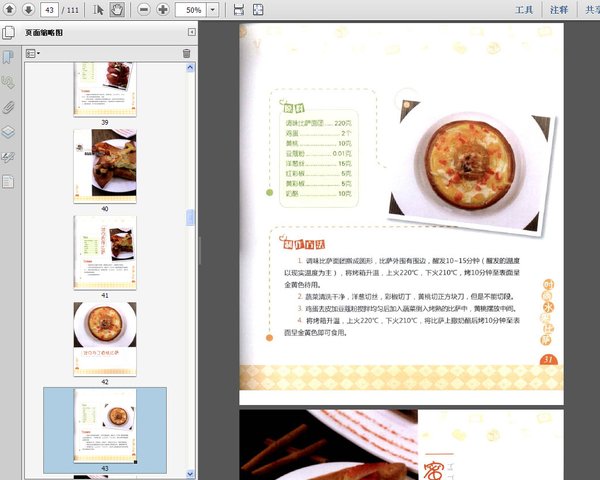
Task: Edit the current page number field showing 43
Action: (x=49, y=10)
